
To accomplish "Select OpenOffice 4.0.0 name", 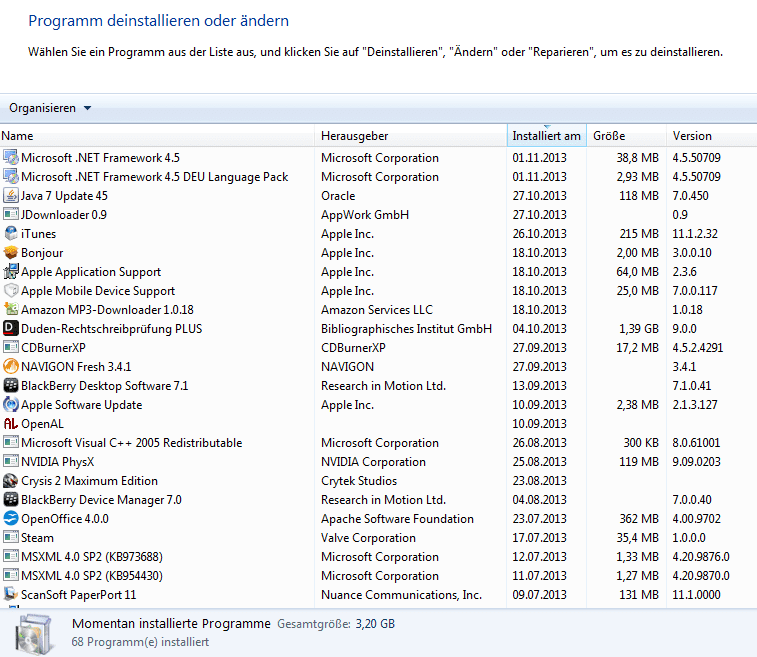I will click(x=65, y=518).
